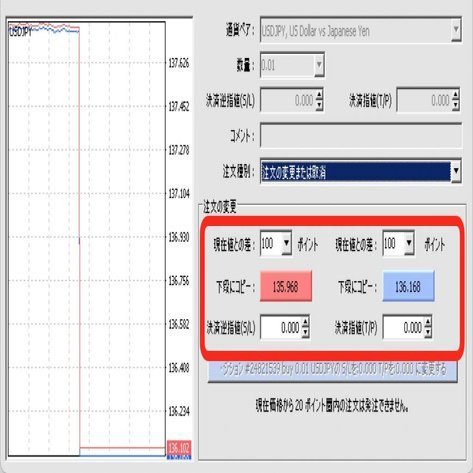Open the 注文種別 order type dropdown arrow
This screenshot has height=473, width=473.
tap(456, 171)
